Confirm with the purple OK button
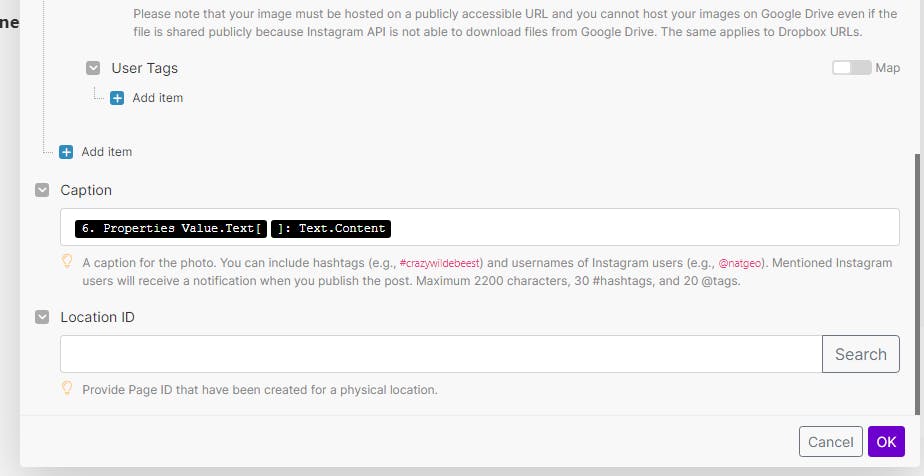Viewport: 924px width, 476px height. click(885, 441)
